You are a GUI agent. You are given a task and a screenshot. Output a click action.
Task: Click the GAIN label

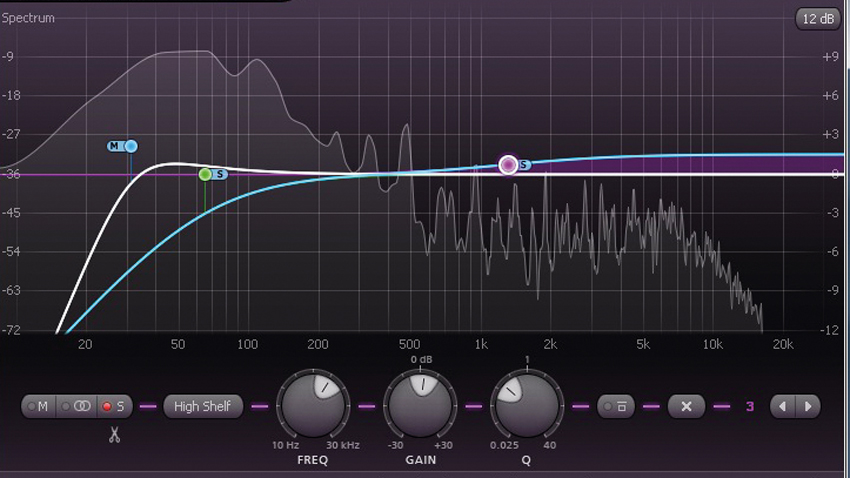(x=421, y=460)
